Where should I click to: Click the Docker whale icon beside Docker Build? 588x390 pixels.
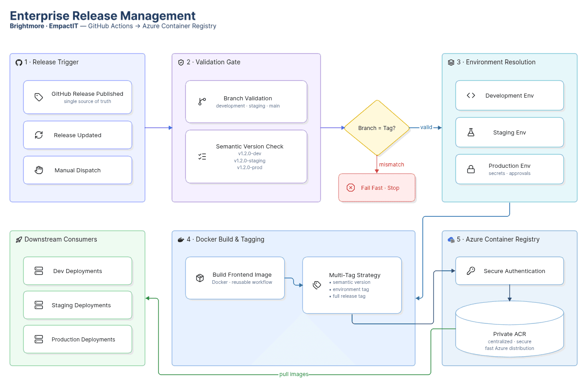(x=181, y=240)
